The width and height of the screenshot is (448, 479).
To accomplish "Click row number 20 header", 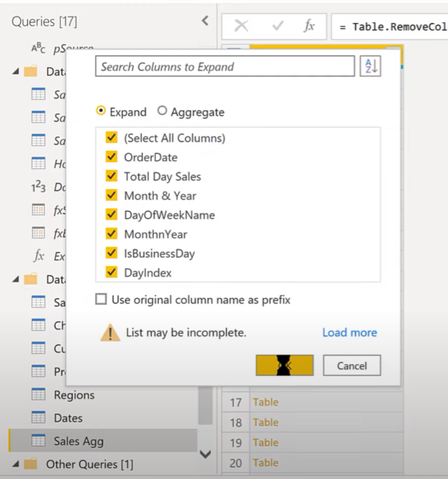I will click(236, 463).
